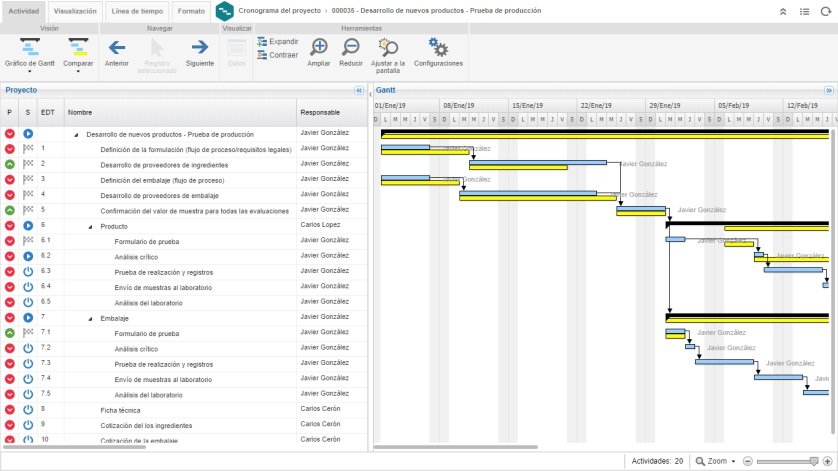The width and height of the screenshot is (838, 471).
Task: Open the Formato tab
Action: click(191, 11)
